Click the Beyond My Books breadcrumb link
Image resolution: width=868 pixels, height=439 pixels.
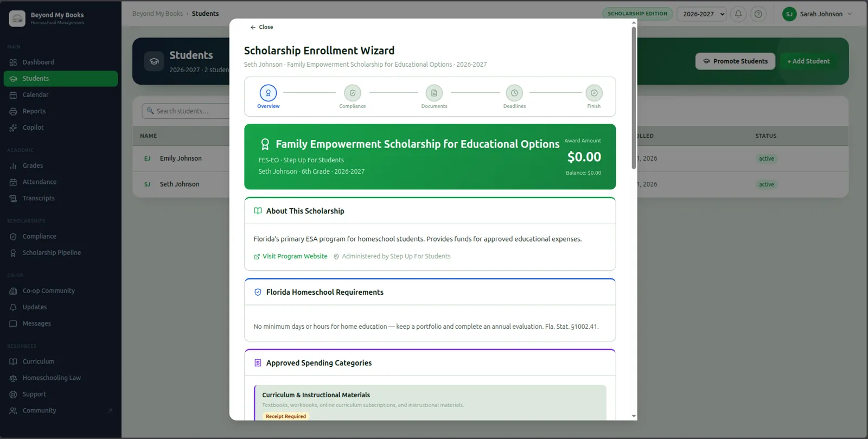click(x=158, y=14)
